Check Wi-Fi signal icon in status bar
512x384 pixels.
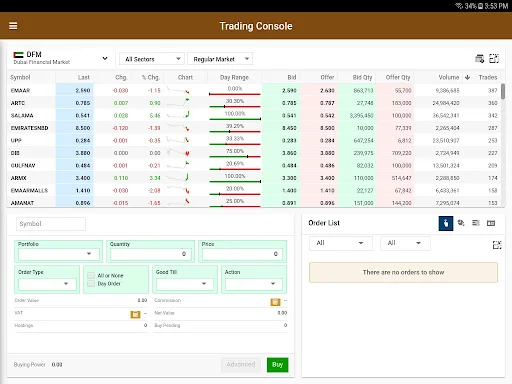pyautogui.click(x=460, y=6)
